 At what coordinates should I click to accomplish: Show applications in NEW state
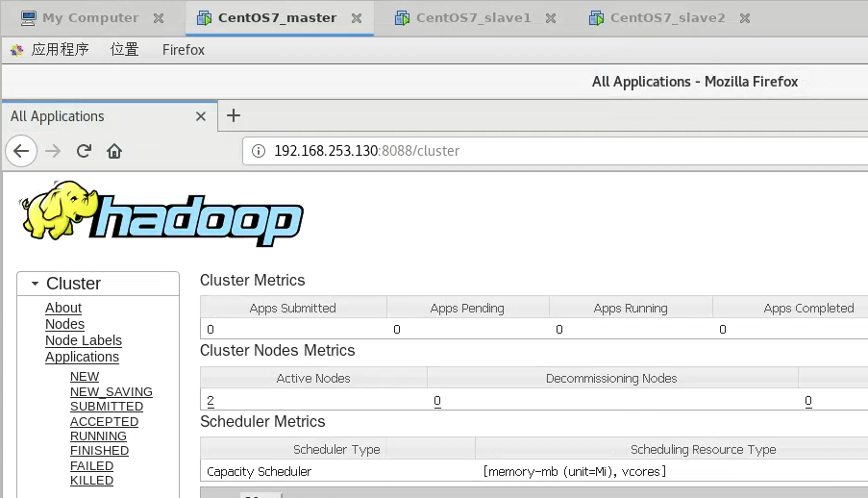coord(85,377)
